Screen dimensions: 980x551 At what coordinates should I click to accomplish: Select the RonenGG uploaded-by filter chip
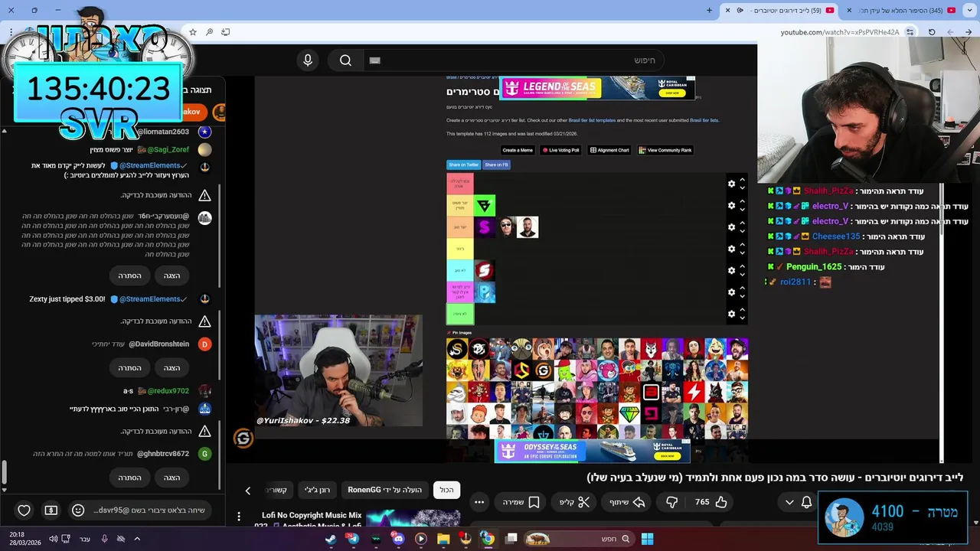point(384,490)
